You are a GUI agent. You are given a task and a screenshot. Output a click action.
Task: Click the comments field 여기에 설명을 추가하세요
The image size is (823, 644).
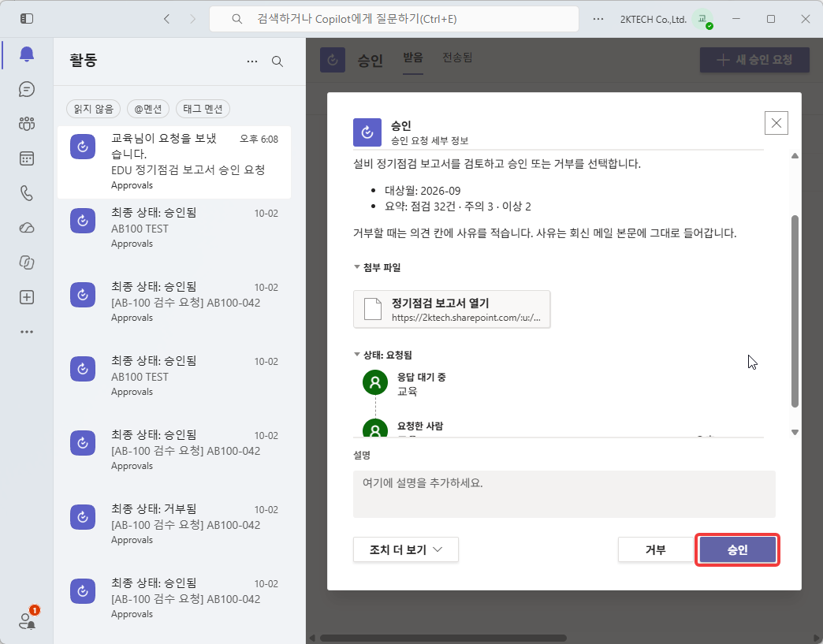[564, 494]
